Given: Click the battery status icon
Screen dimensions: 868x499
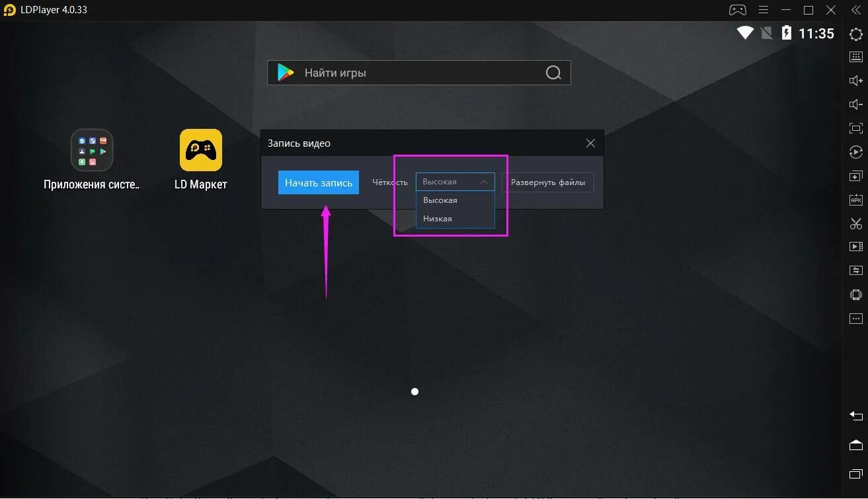Looking at the screenshot, I should [787, 33].
